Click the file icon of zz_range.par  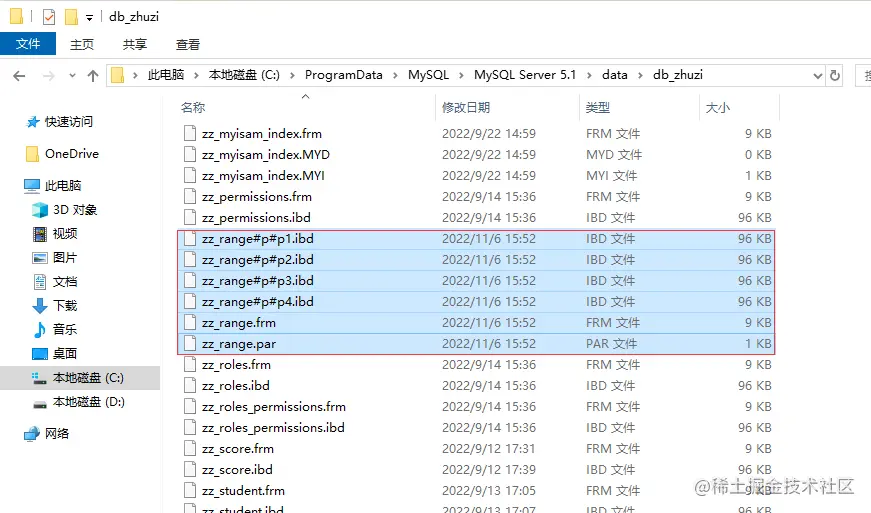click(x=190, y=344)
